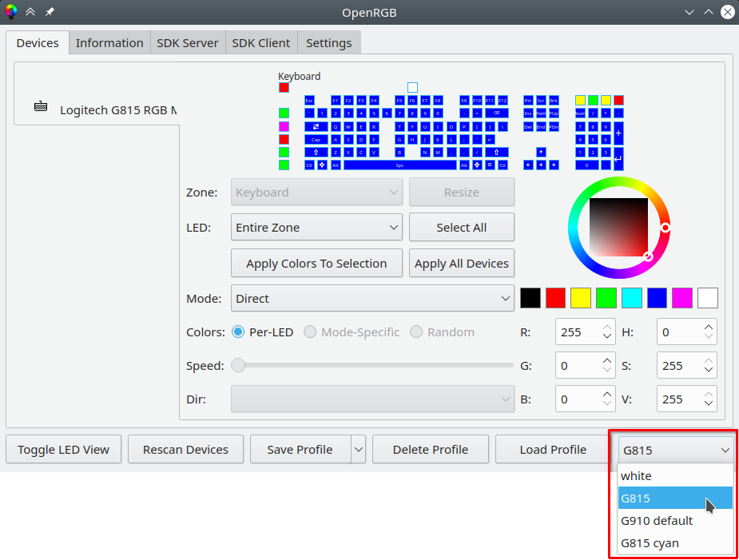Select the W key LED
The image size is (739, 560).
coord(348,126)
